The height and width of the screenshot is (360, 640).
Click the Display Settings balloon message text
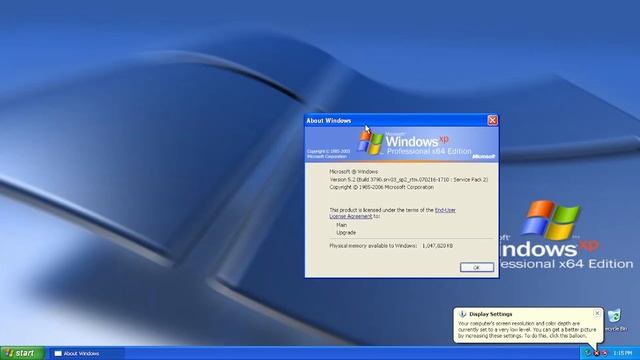click(x=527, y=329)
